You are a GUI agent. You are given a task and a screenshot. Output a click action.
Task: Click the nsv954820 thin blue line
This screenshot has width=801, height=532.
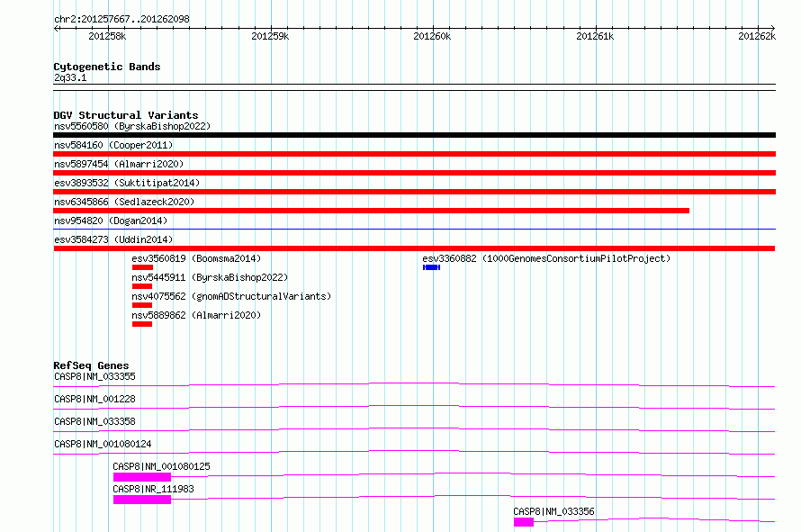414,229
